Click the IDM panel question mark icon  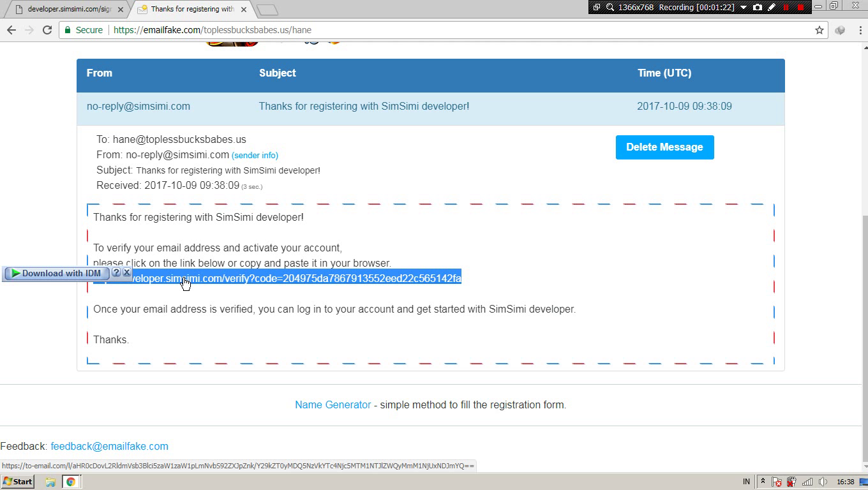[116, 272]
